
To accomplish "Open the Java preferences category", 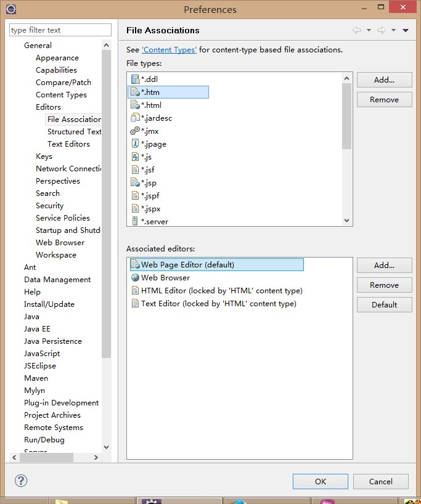I will click(31, 317).
